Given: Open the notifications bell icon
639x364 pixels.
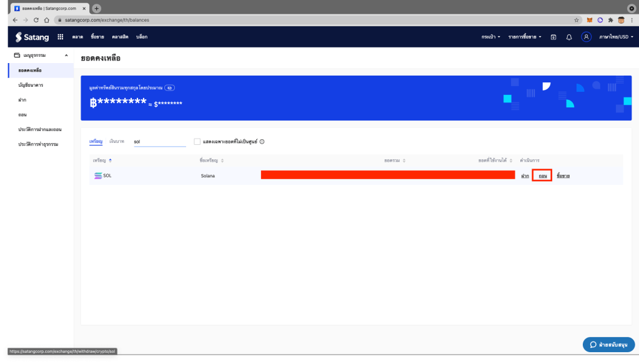Looking at the screenshot, I should pos(569,37).
